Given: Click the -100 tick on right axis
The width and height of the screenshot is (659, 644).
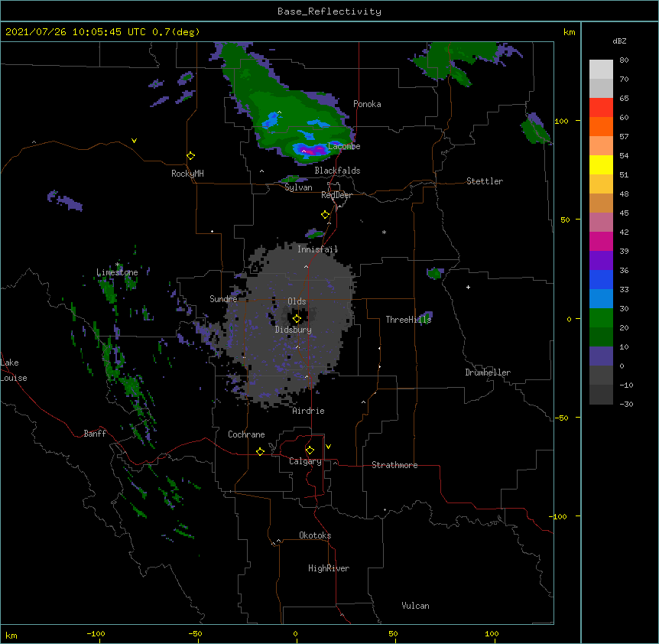Looking at the screenshot, I should (x=559, y=516).
